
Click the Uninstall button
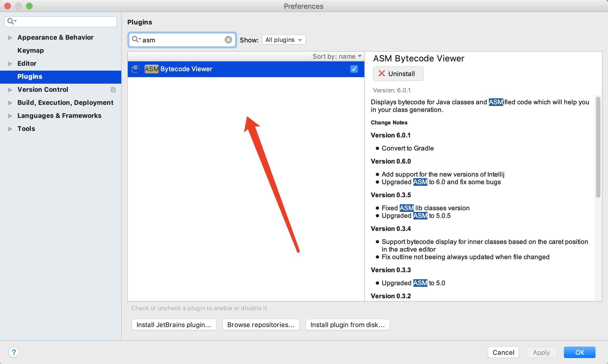(x=398, y=74)
